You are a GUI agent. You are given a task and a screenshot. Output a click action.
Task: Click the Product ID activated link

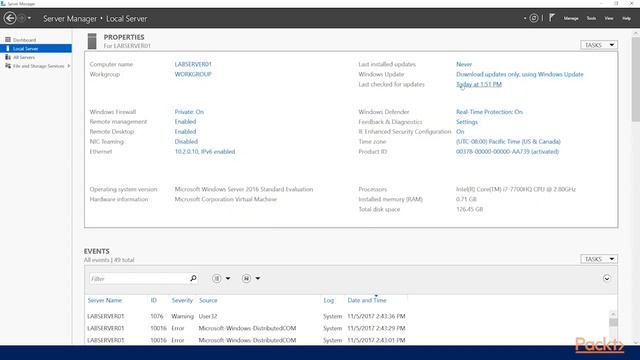pyautogui.click(x=507, y=151)
